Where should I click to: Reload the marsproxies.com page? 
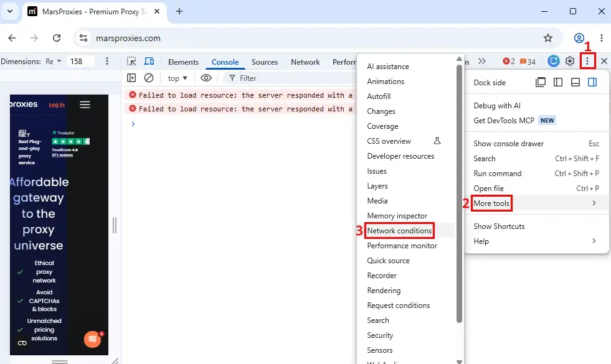tap(57, 38)
